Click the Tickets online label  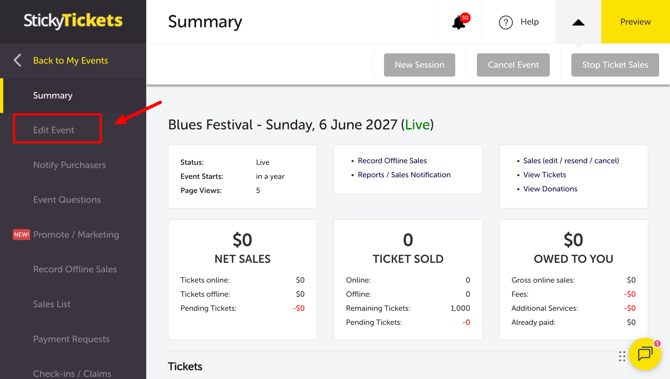[x=205, y=280]
